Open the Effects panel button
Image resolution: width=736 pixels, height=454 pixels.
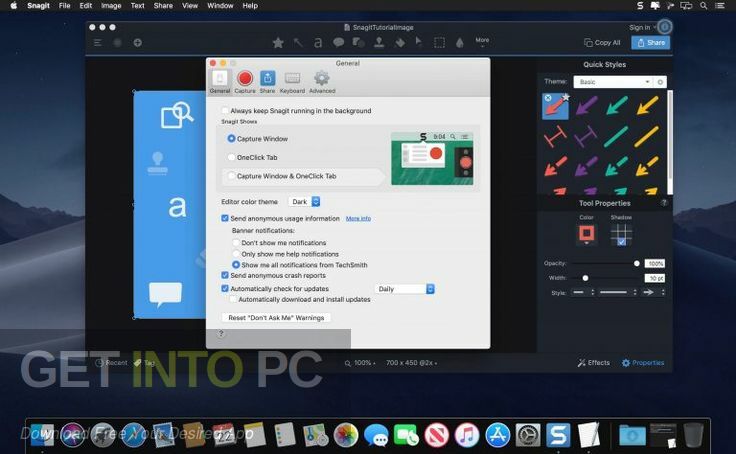[x=594, y=363]
